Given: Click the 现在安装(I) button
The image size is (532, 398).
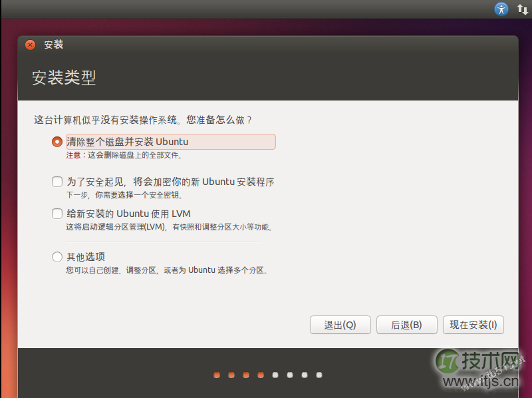Looking at the screenshot, I should pos(473,325).
